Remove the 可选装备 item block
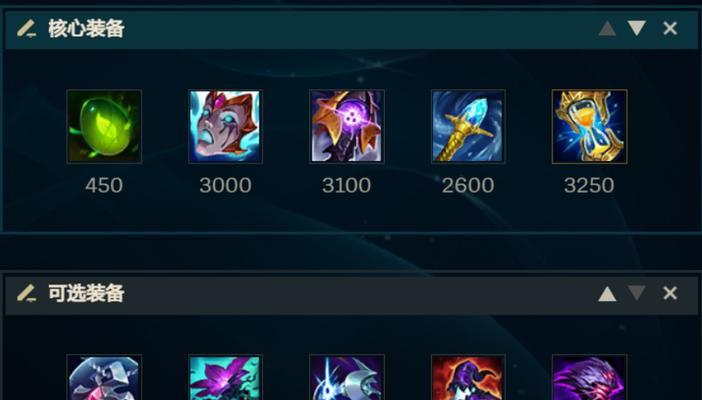 coord(670,293)
